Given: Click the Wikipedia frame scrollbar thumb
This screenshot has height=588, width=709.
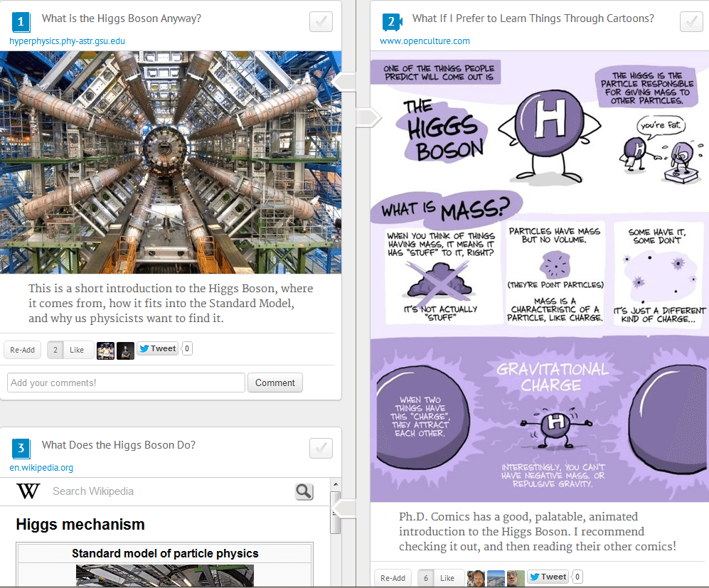Looking at the screenshot, I should 336,513.
